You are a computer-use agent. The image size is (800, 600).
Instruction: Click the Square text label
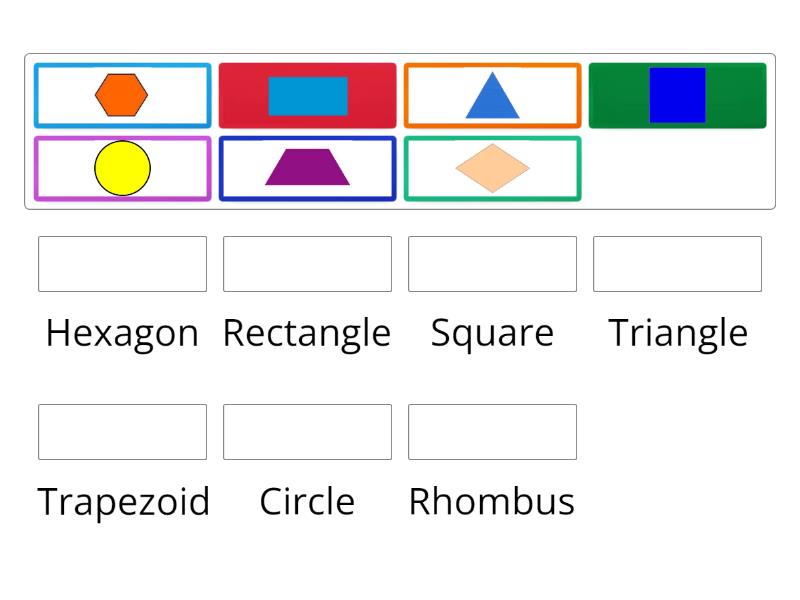[x=492, y=333]
